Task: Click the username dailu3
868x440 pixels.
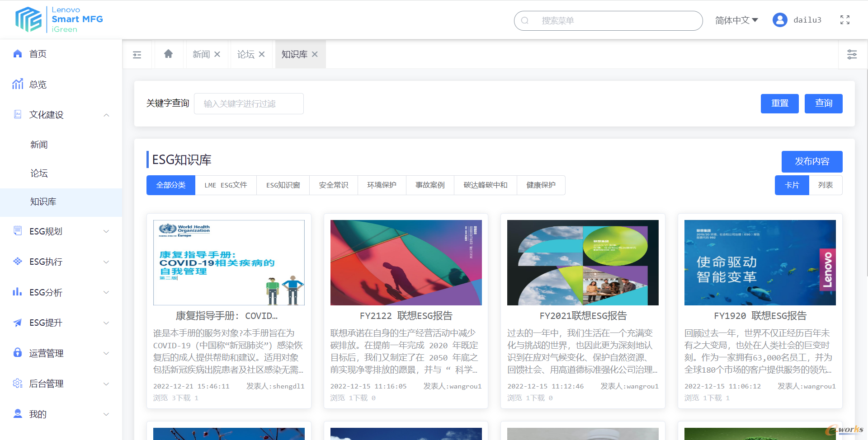Action: point(807,20)
